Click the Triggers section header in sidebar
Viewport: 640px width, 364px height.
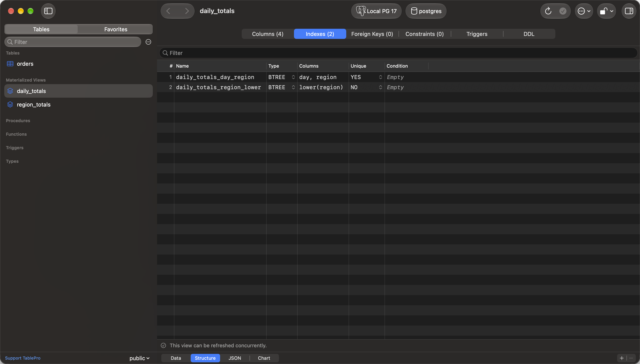[15, 148]
